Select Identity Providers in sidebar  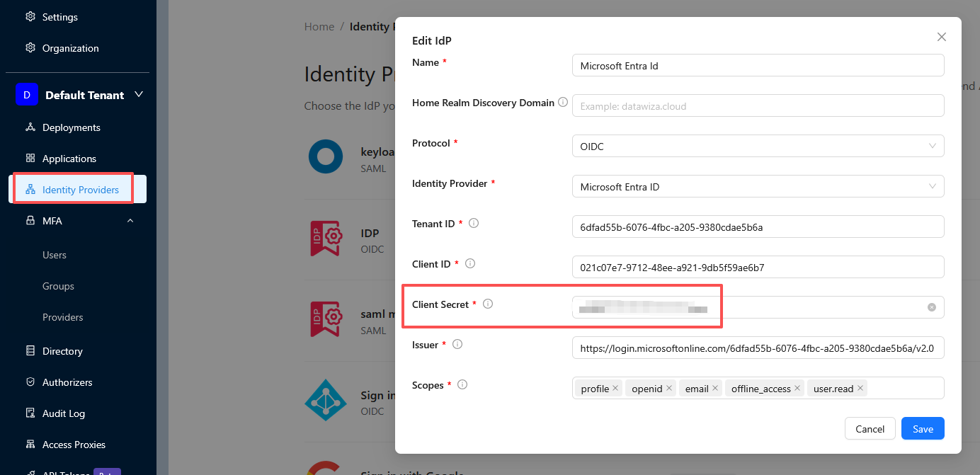click(78, 190)
